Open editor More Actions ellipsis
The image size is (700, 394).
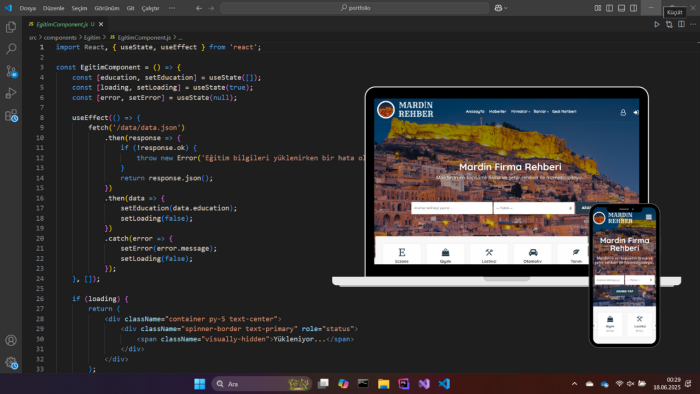693,24
